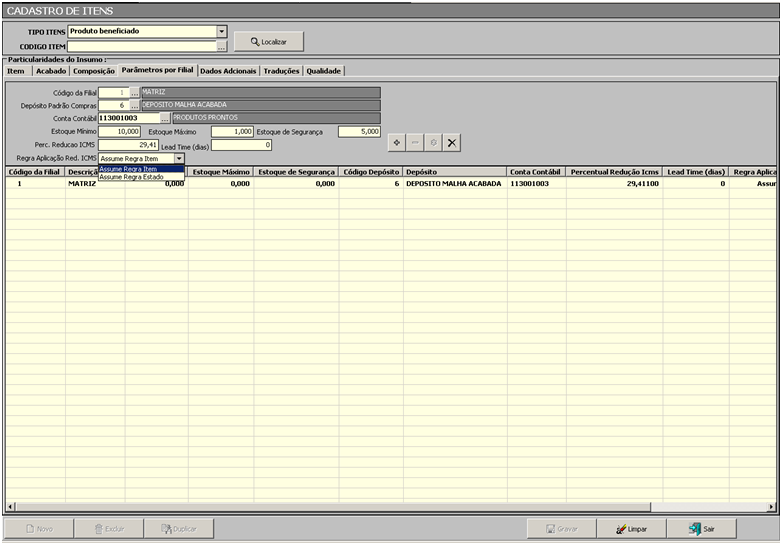The image size is (782, 545).
Task: Click the Lead Time (dias) input field
Action: click(x=240, y=145)
